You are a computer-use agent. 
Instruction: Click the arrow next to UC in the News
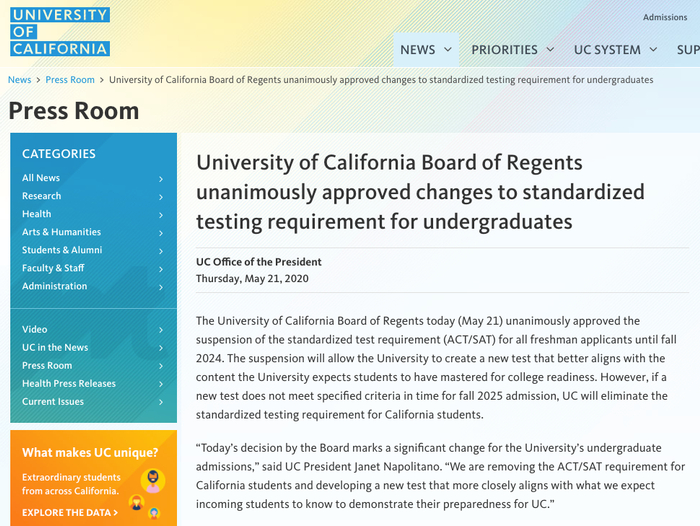click(x=161, y=348)
